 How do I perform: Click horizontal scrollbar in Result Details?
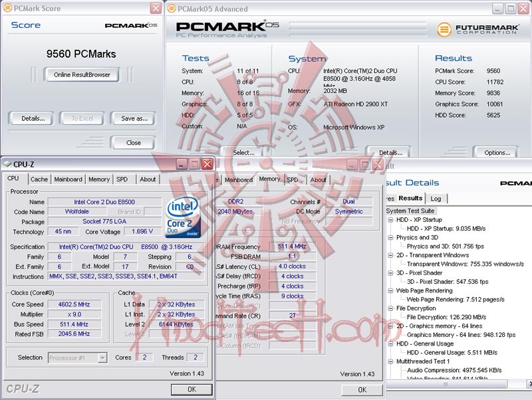coord(446,384)
